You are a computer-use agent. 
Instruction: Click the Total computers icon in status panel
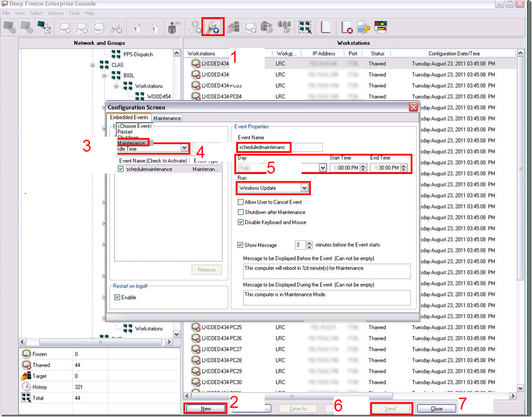26,398
